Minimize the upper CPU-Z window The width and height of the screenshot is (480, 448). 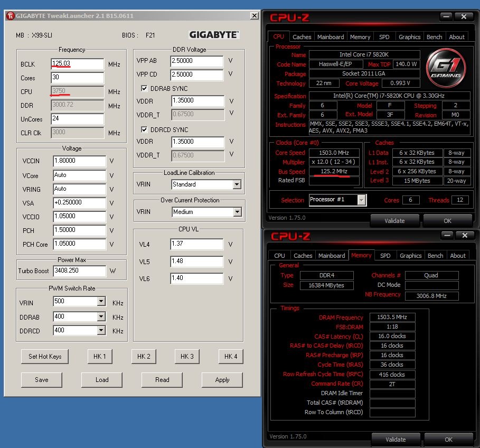point(446,16)
